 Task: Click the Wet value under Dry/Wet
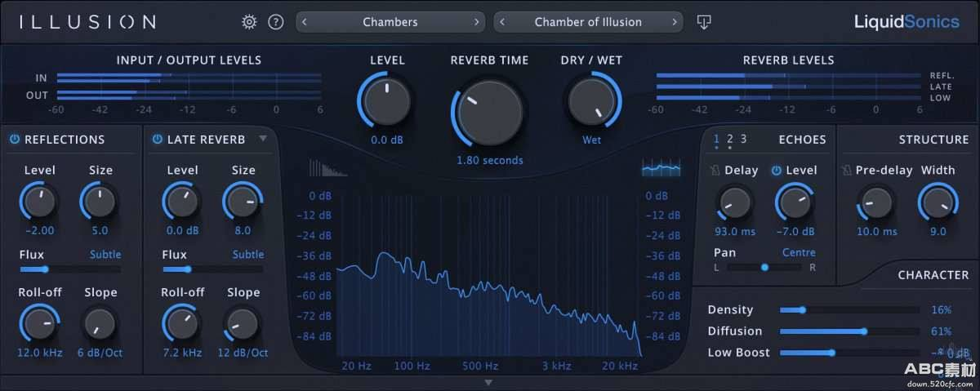tap(591, 140)
